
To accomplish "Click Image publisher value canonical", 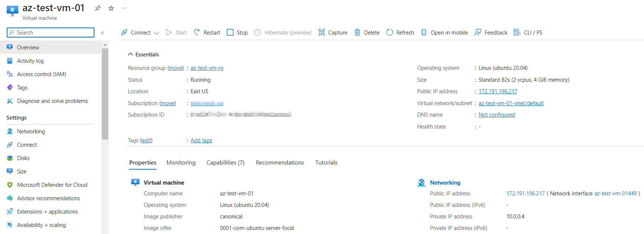I will [231, 217].
